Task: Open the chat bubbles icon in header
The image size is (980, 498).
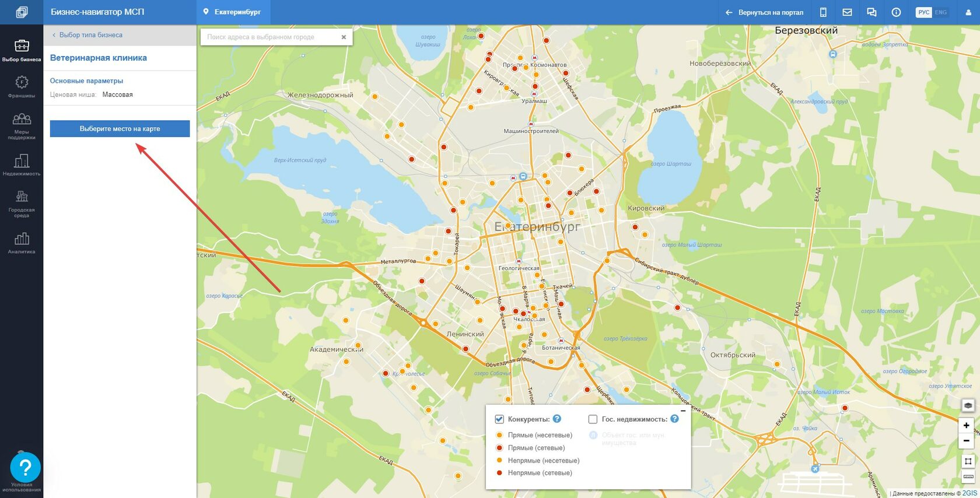Action: coord(871,12)
